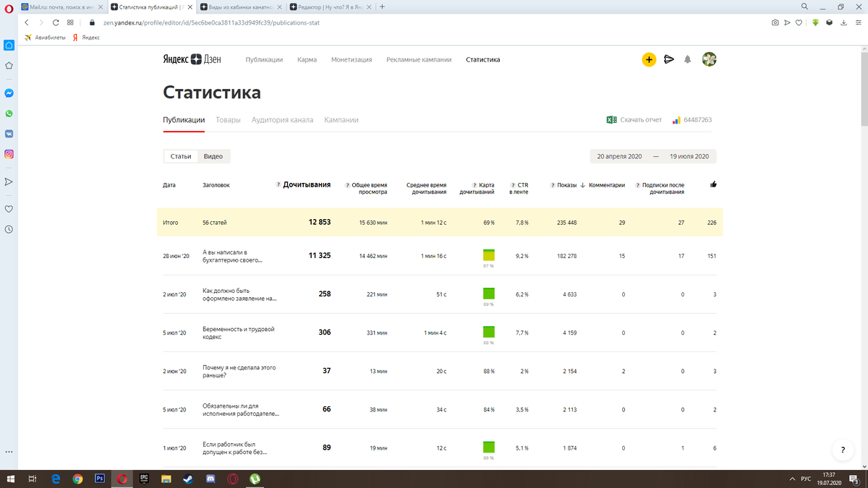Open green download extension icon
This screenshot has width=868, height=488.
coord(815,22)
